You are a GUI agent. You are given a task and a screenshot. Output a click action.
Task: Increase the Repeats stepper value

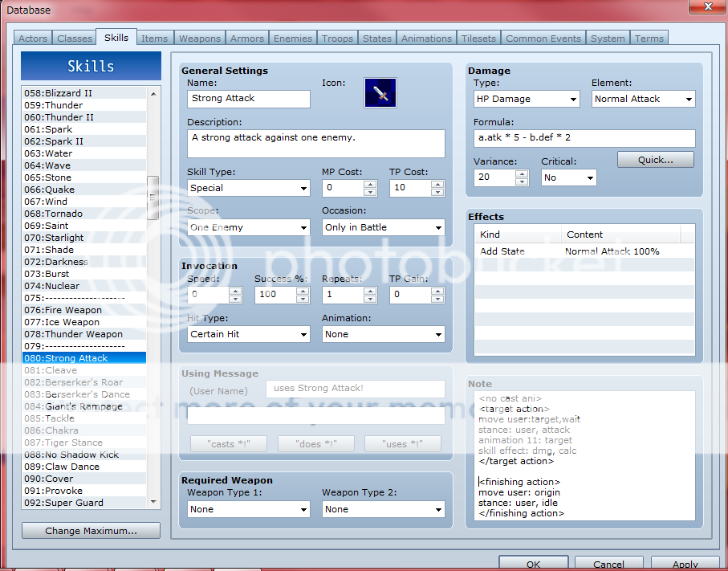coord(370,291)
